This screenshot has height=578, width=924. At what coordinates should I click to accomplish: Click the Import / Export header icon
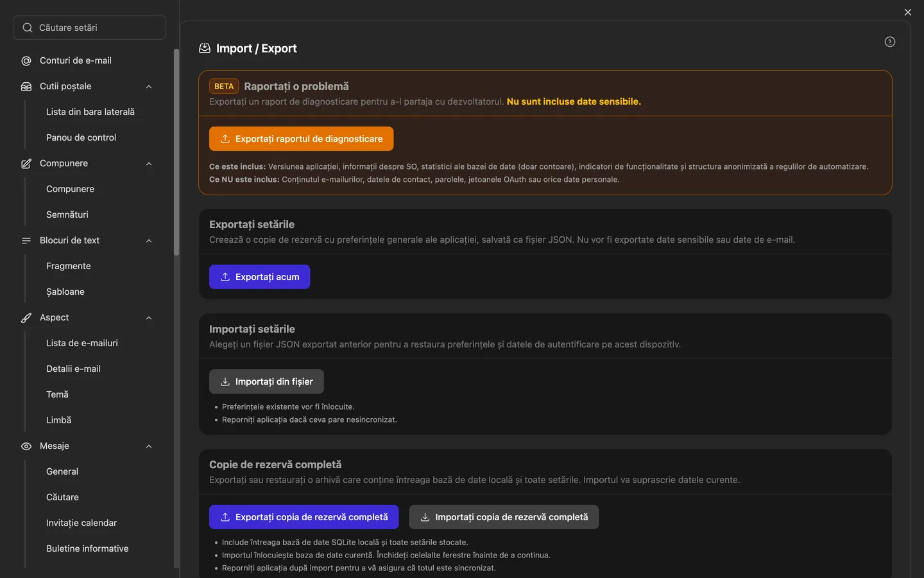(x=205, y=48)
